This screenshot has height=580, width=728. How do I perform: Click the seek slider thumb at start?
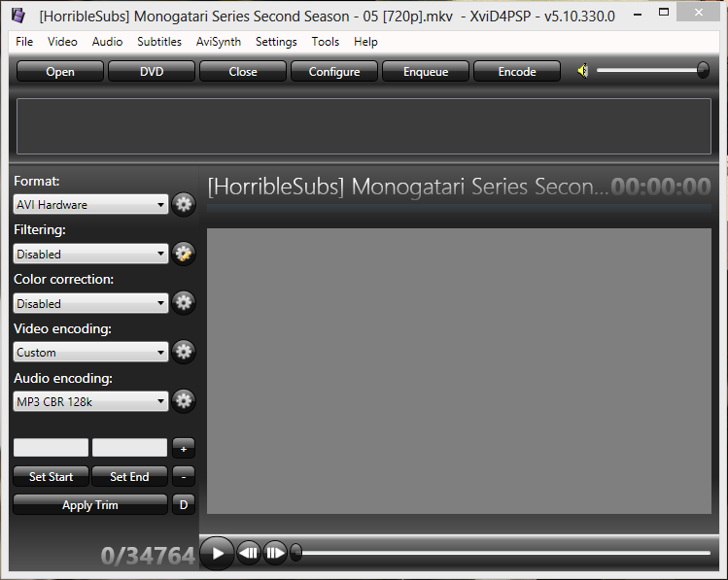(x=295, y=553)
